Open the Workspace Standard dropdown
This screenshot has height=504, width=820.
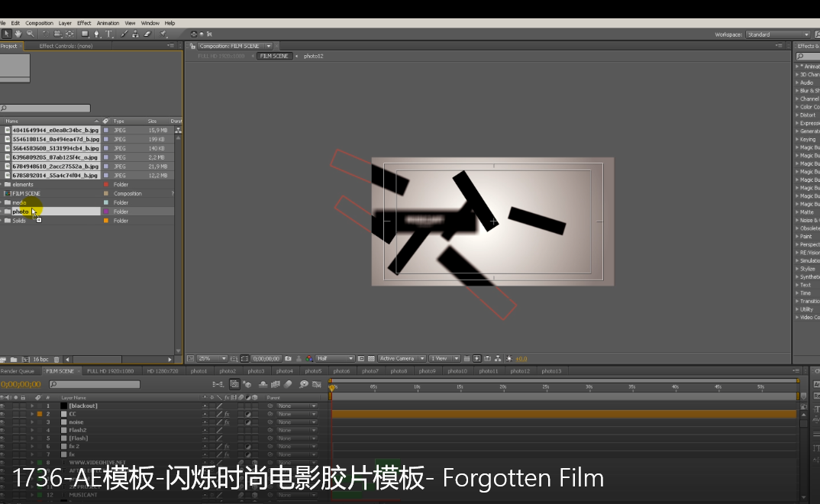pyautogui.click(x=778, y=34)
